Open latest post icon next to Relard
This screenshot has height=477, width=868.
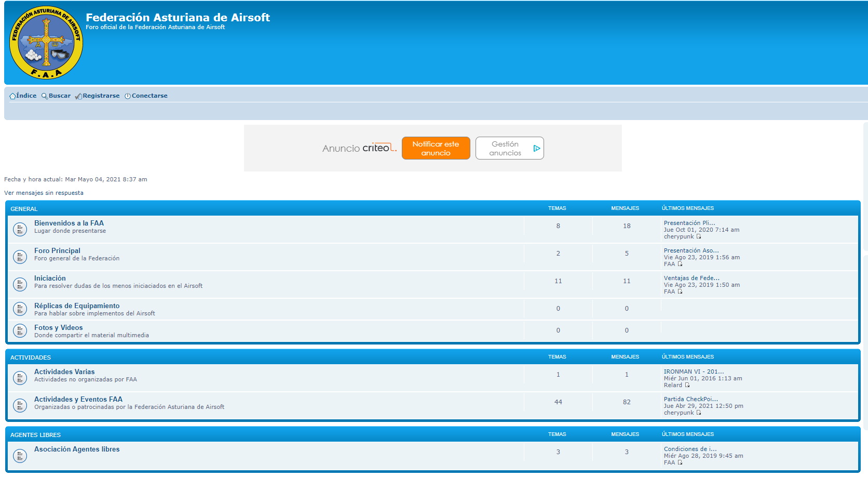(x=687, y=386)
